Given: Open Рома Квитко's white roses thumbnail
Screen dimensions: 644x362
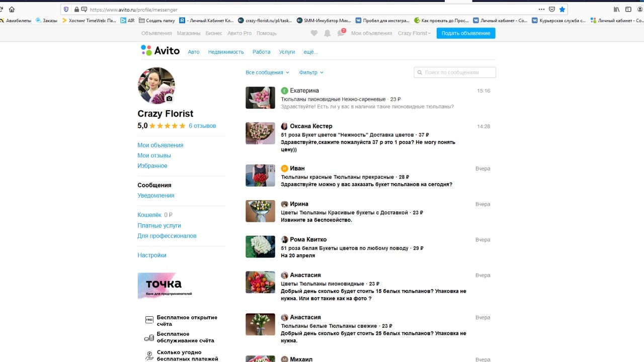Looking at the screenshot, I should (x=260, y=247).
